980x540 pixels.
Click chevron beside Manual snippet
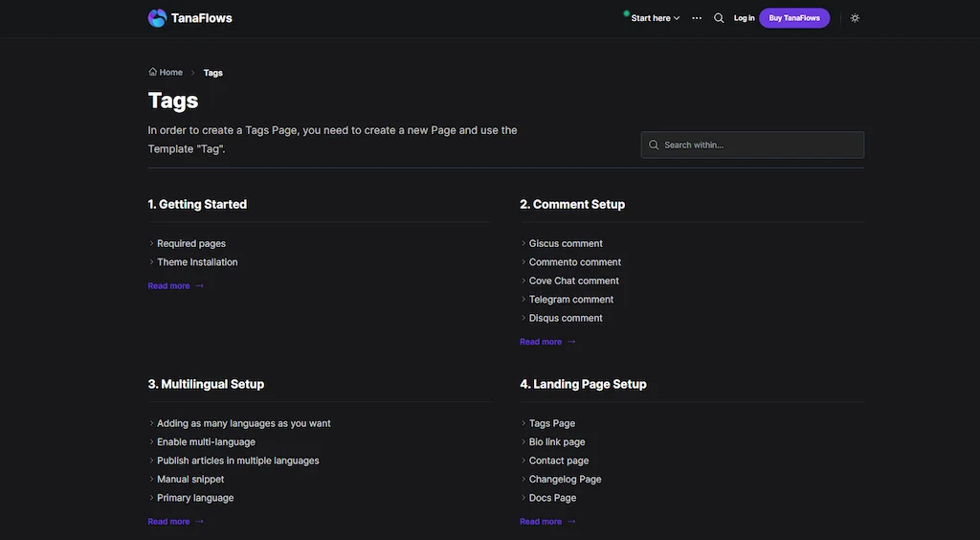tap(151, 479)
